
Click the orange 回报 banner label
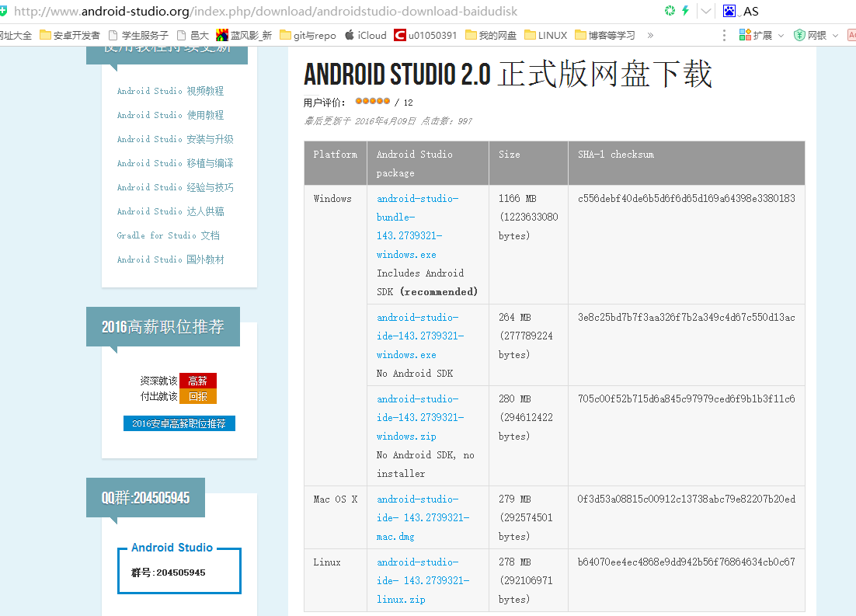click(198, 396)
